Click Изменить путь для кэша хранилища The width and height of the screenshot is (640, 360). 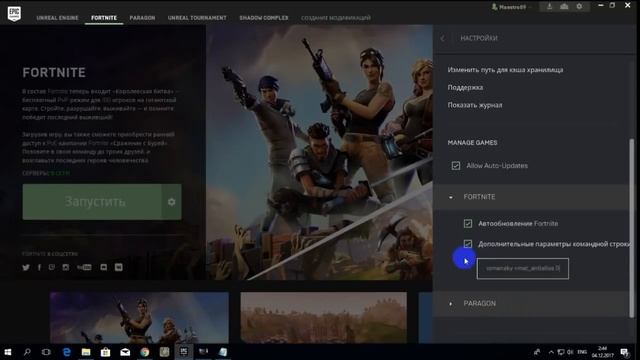pos(505,70)
